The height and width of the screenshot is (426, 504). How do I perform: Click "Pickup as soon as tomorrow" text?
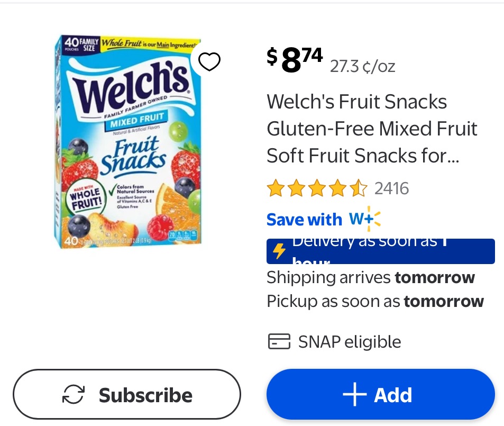tap(375, 302)
